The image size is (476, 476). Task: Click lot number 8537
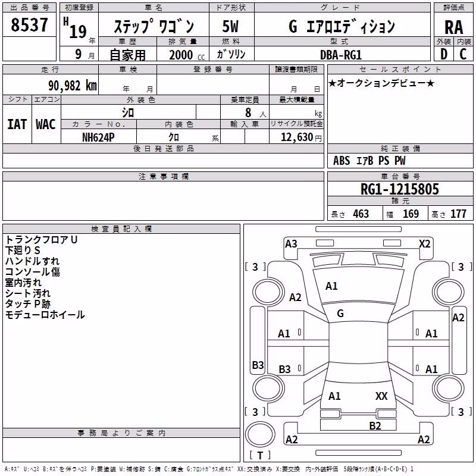(29, 25)
